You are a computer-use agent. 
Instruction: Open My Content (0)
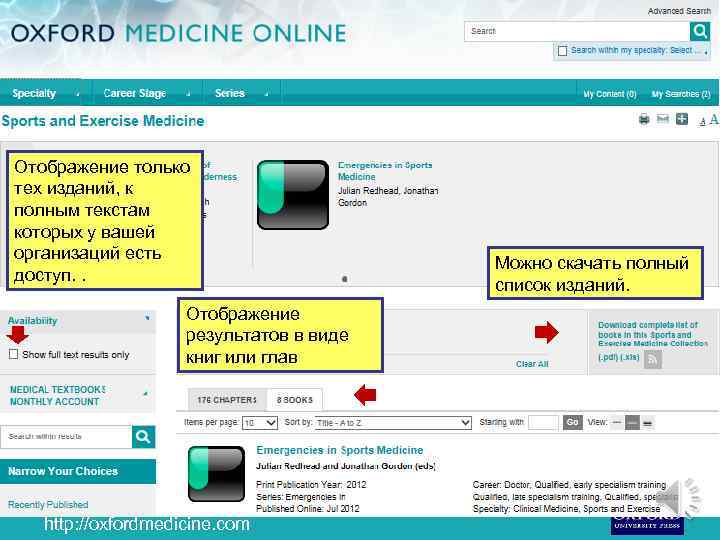click(610, 94)
